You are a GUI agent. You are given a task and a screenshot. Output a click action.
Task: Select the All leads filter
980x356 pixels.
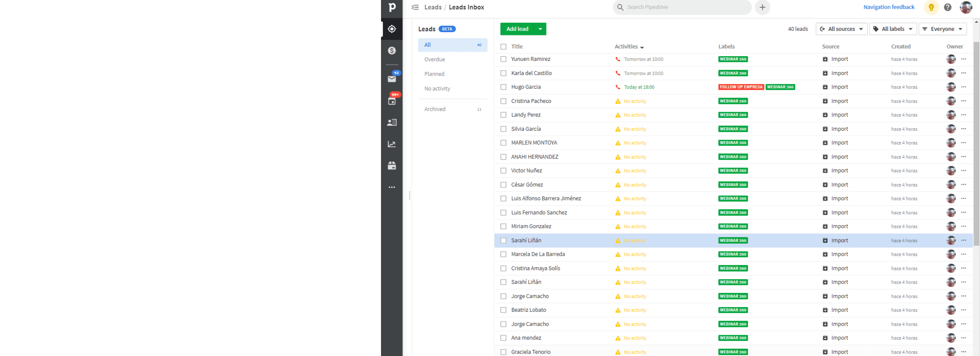[453, 45]
